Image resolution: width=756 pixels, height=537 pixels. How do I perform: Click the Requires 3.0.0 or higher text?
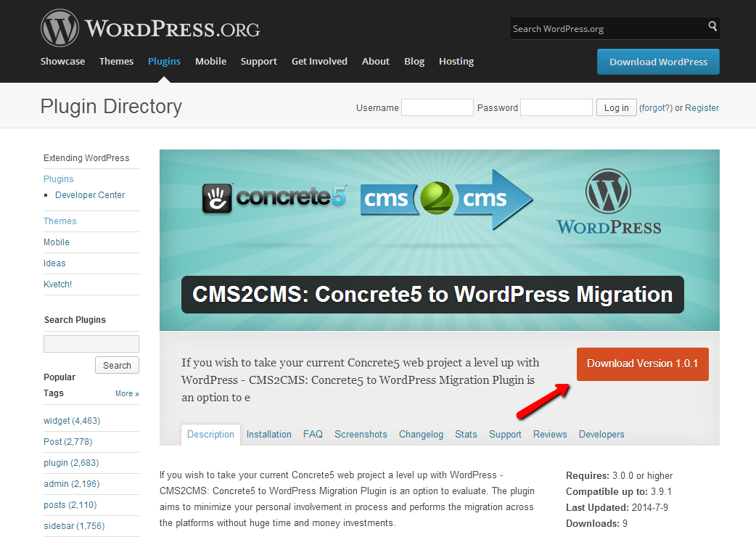click(619, 476)
